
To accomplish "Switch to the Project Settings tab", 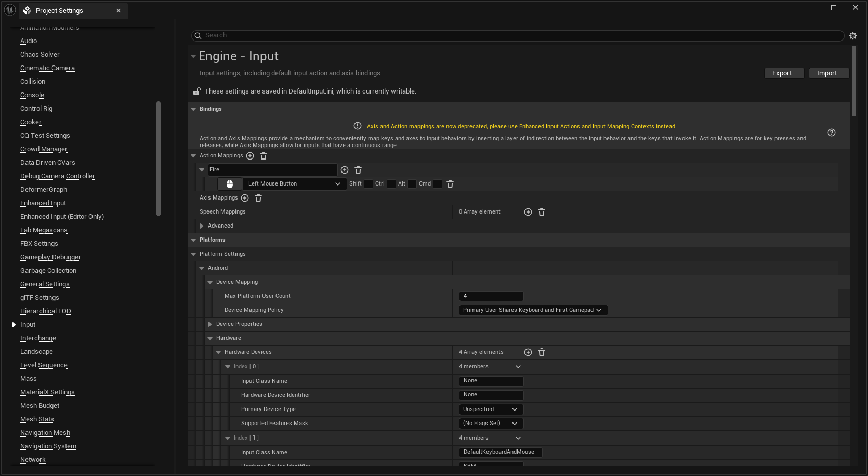I will click(x=59, y=10).
